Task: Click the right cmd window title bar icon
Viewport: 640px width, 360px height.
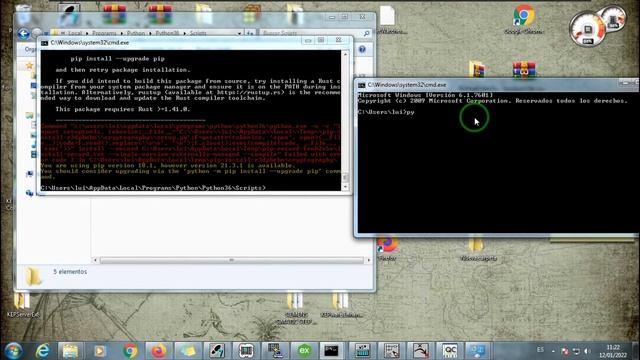Action: [362, 85]
